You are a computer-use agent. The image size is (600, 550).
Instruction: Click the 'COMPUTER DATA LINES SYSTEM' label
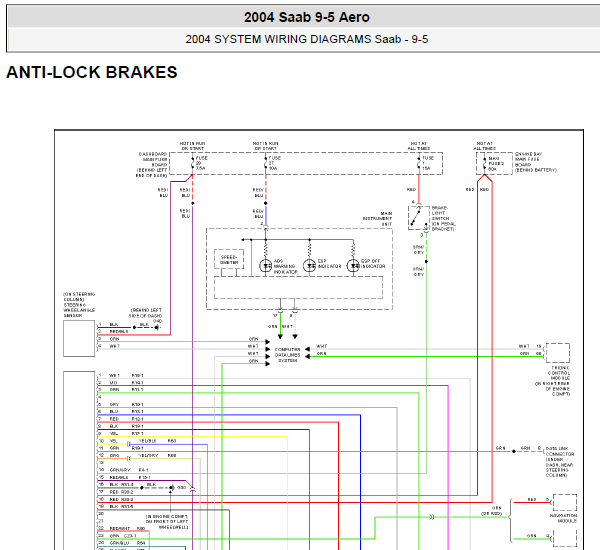[x=287, y=355]
